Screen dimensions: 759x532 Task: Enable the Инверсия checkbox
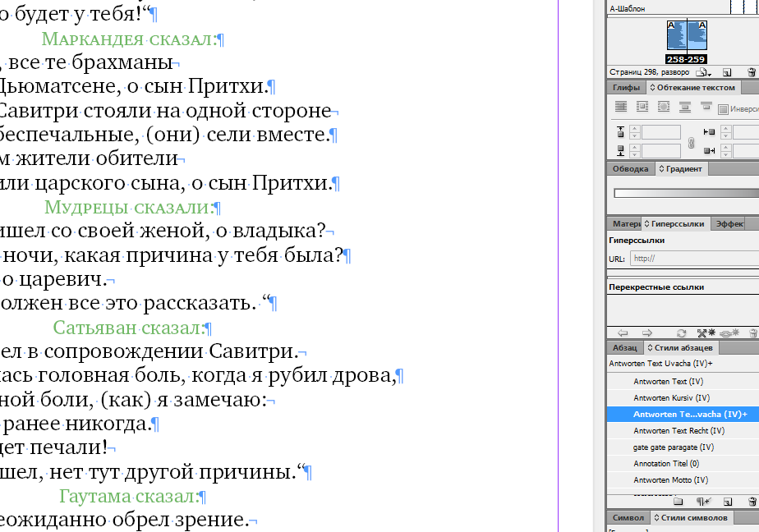[723, 109]
